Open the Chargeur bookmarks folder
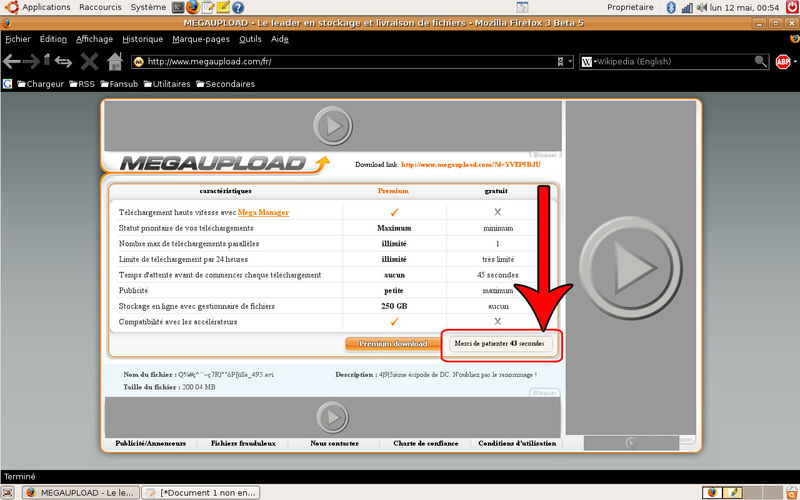800x500 pixels. click(x=40, y=84)
